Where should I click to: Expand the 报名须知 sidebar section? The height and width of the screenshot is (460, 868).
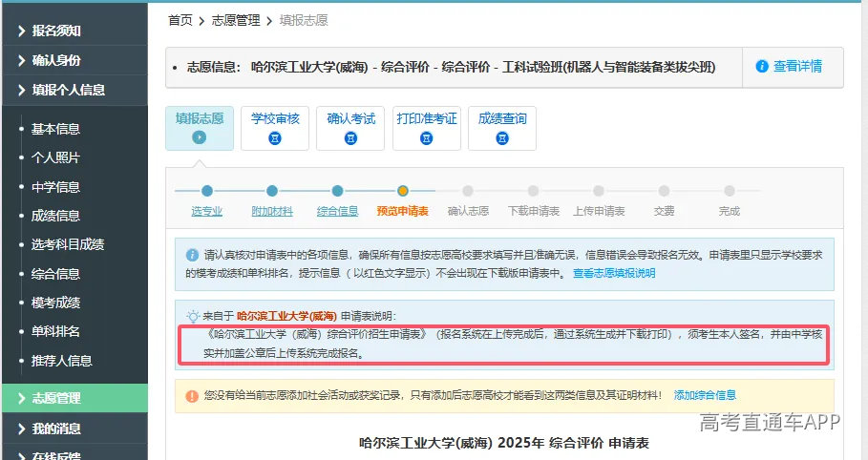[x=74, y=31]
